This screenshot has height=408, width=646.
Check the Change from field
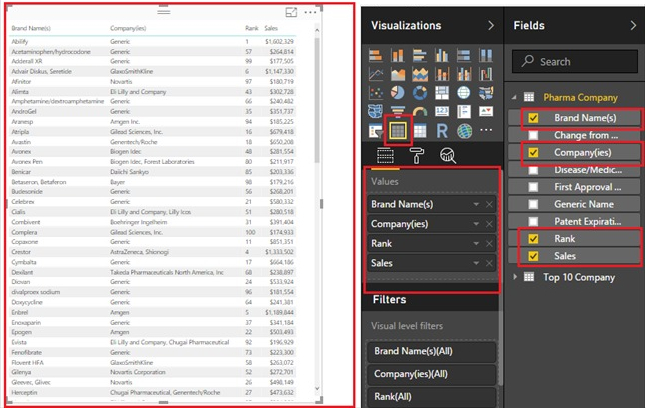point(533,135)
